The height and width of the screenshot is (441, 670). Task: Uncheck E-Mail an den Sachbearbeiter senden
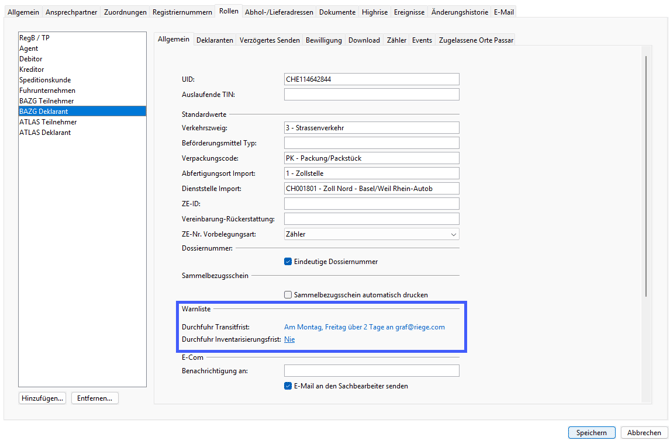(x=288, y=386)
